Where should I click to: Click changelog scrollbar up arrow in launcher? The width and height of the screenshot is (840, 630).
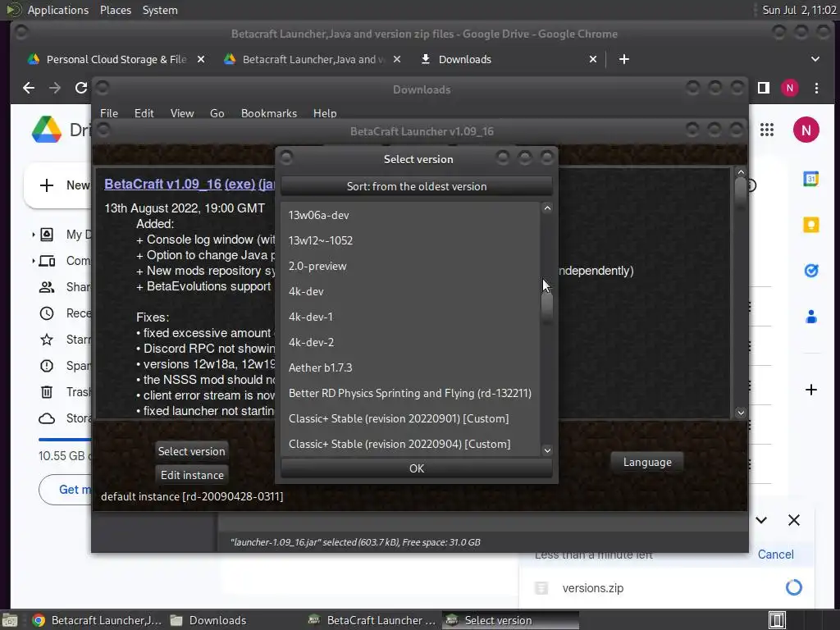(x=741, y=172)
